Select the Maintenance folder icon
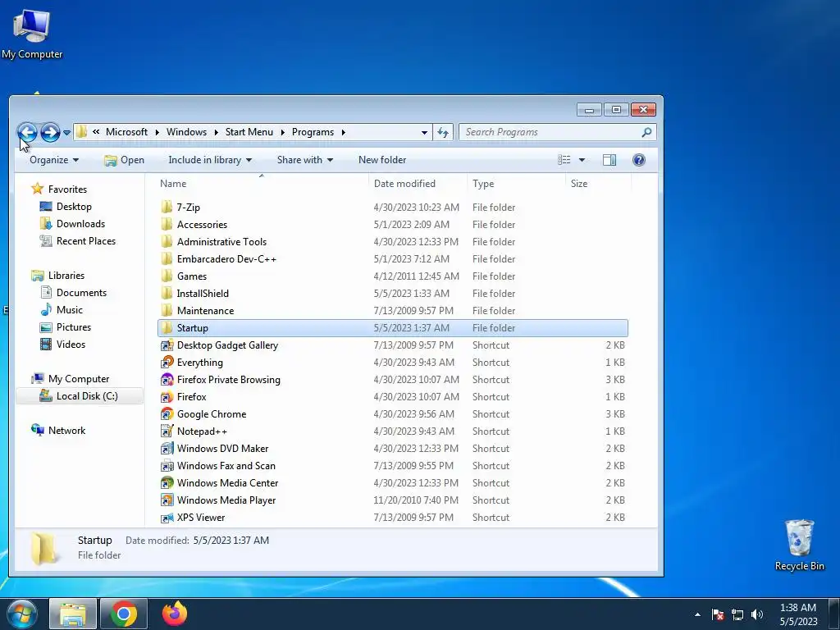Viewport: 840px width, 630px height. tap(167, 310)
